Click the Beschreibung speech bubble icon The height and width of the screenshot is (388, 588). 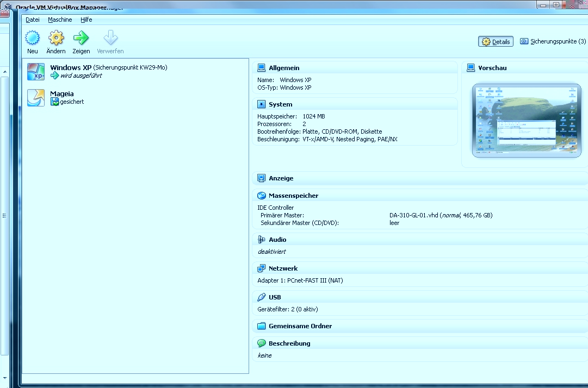(x=262, y=343)
